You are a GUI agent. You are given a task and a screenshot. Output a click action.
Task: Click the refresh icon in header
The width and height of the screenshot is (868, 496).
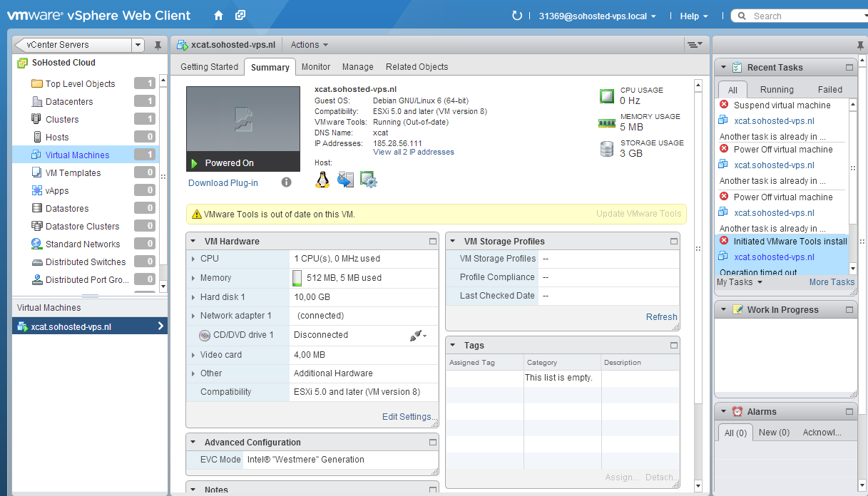[517, 16]
